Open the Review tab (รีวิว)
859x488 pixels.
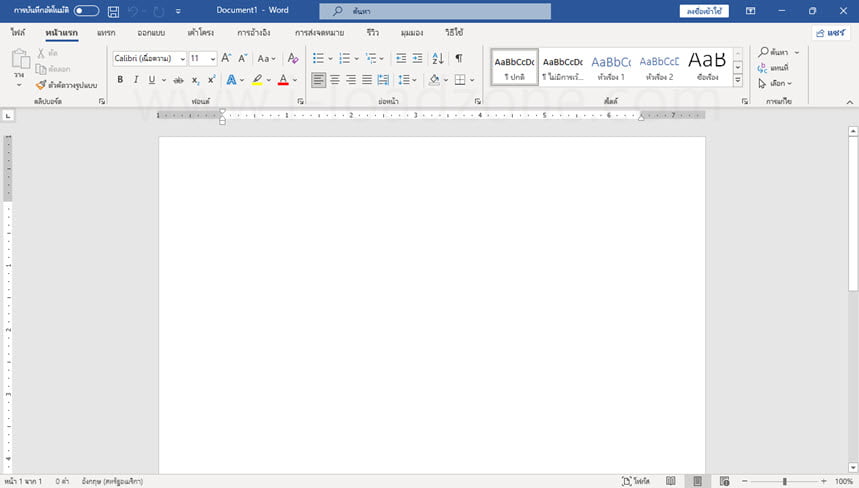[x=373, y=33]
